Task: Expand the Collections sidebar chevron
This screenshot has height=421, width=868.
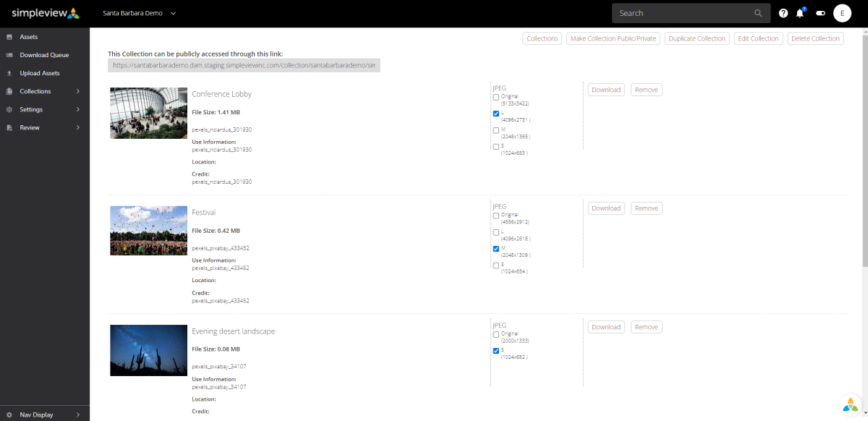Action: (x=78, y=91)
